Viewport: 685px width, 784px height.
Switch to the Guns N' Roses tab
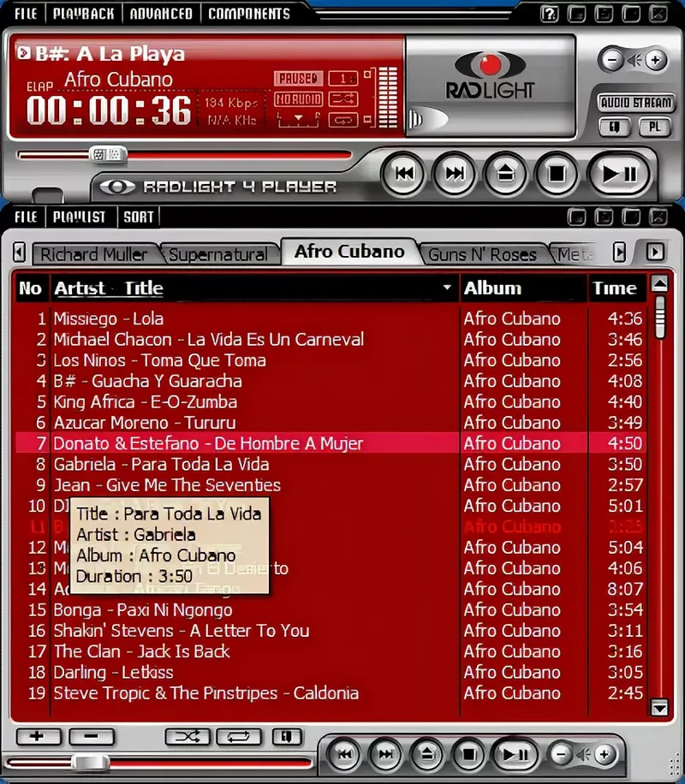pos(482,254)
